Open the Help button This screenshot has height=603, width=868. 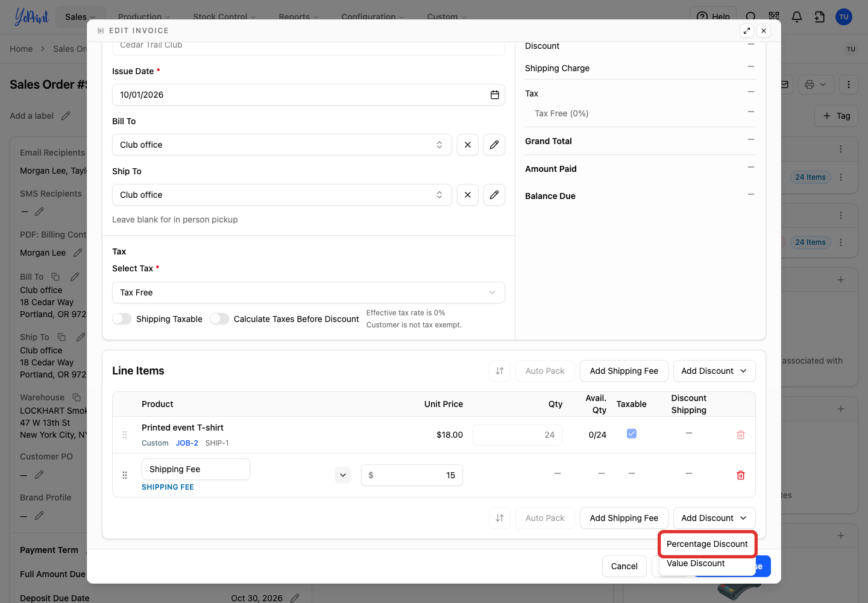(x=713, y=17)
